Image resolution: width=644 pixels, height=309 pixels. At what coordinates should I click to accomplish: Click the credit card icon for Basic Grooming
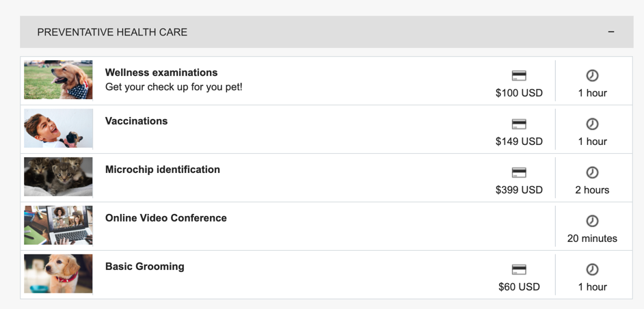(519, 269)
